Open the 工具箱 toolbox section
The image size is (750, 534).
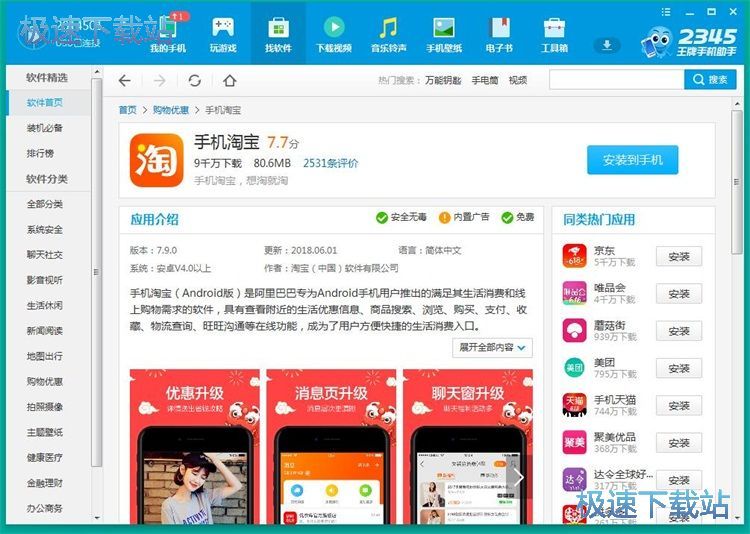[x=554, y=34]
